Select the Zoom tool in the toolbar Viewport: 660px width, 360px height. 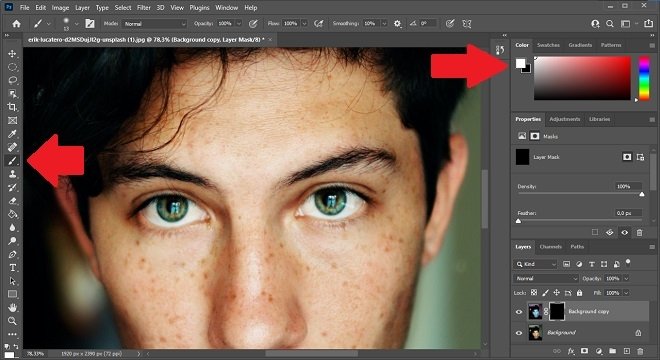(x=12, y=321)
